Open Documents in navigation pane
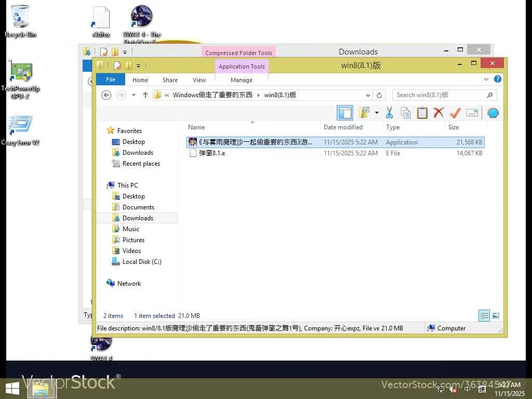The height and width of the screenshot is (399, 532). click(x=138, y=207)
